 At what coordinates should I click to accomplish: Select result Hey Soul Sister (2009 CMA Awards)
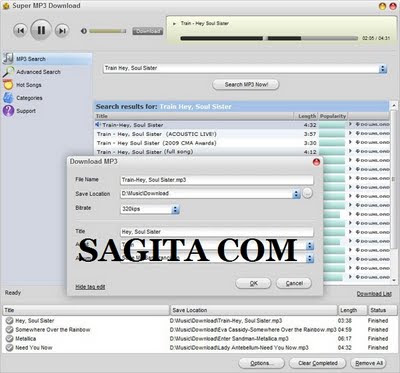(x=206, y=143)
